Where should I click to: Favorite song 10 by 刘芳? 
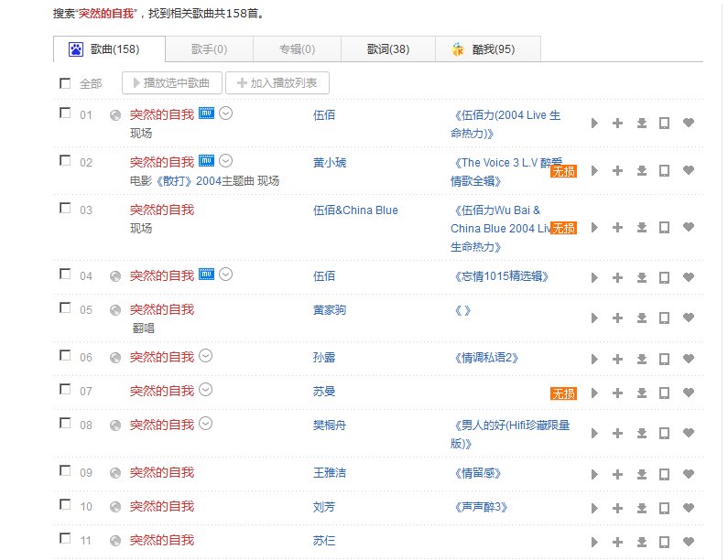pos(689,508)
